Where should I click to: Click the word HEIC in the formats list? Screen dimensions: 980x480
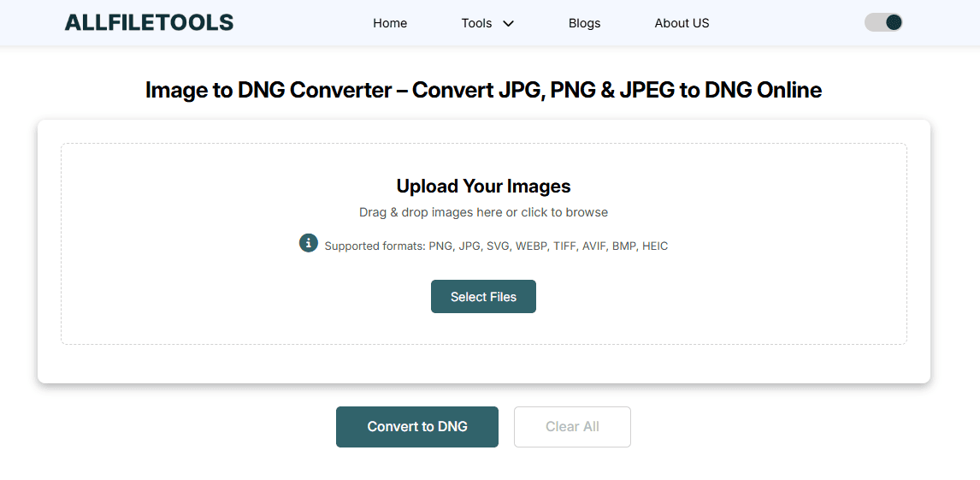point(655,246)
